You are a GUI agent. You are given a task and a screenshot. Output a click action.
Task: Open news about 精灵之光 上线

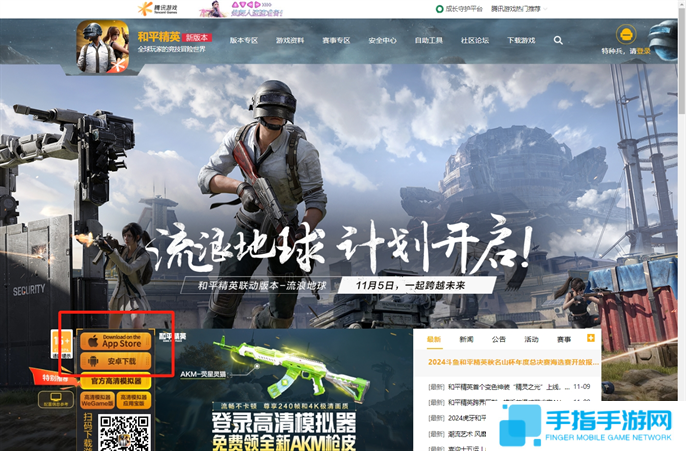[509, 387]
